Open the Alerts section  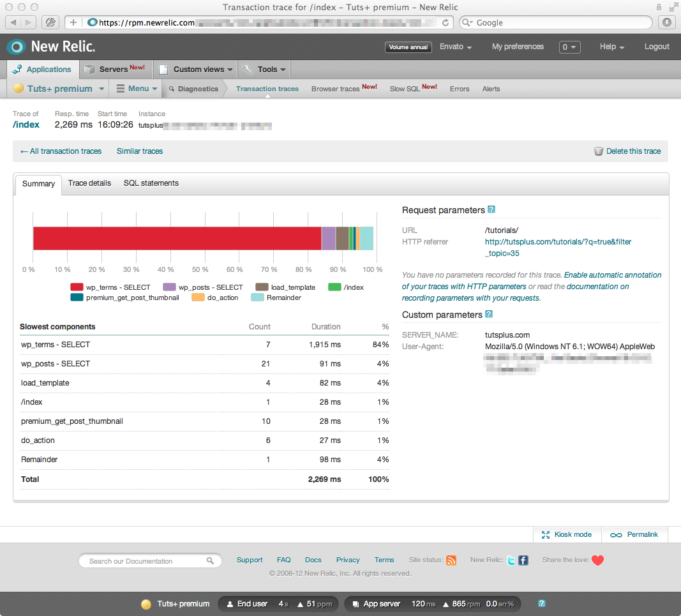pyautogui.click(x=491, y=89)
